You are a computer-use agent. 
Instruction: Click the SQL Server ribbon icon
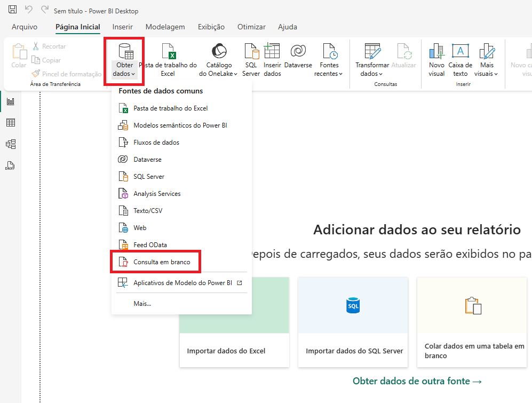point(251,51)
